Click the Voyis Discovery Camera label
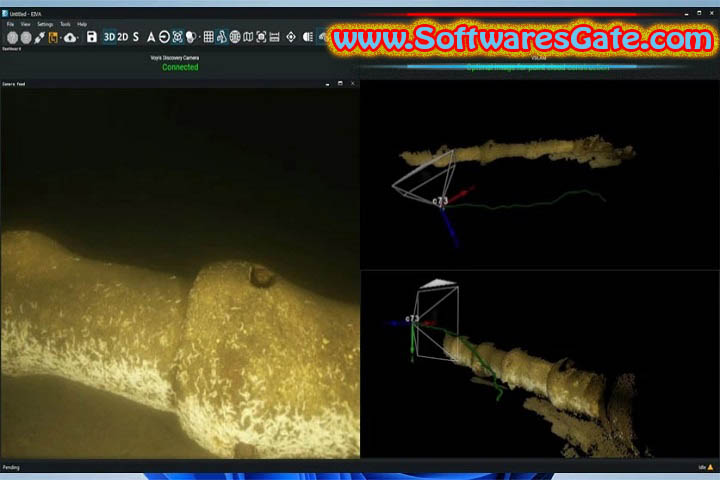 pos(174,58)
